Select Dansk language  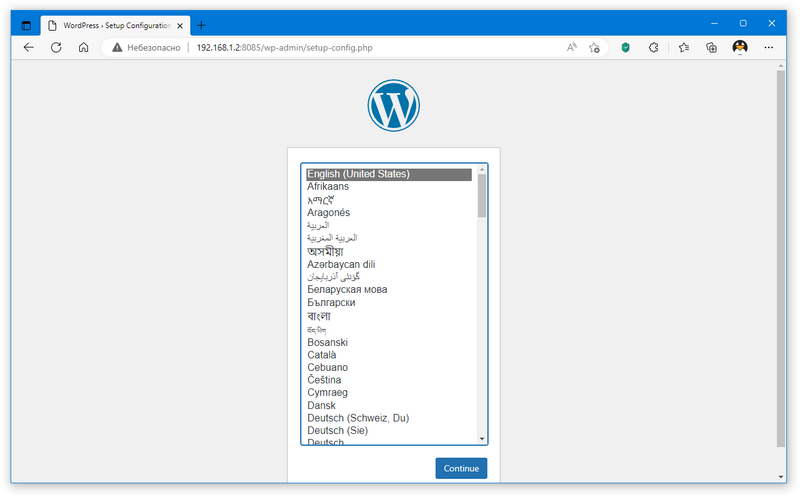tap(389, 405)
